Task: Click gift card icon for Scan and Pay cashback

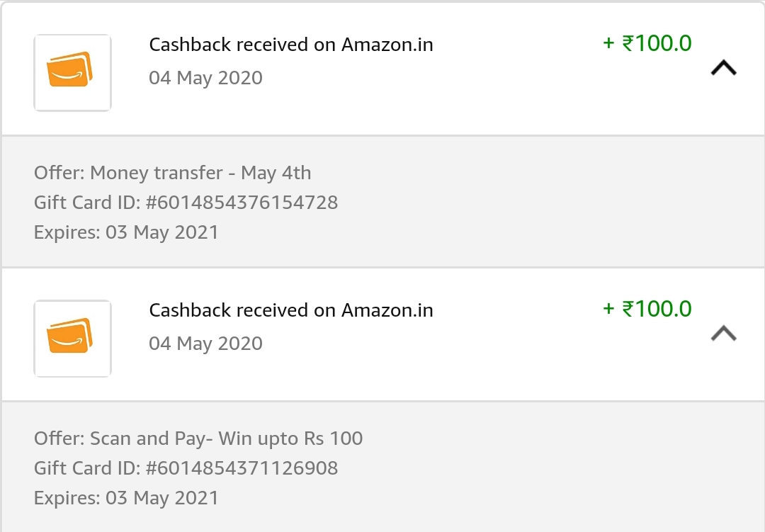Action: coord(72,338)
